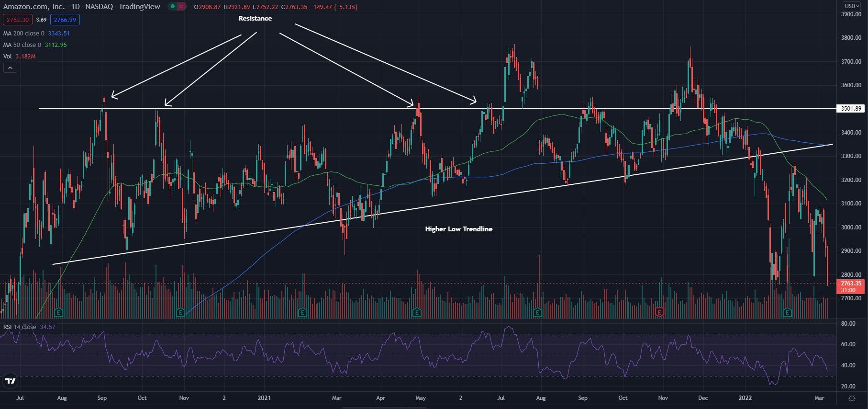
Task: Click the 2022 label on the time axis
Action: tap(745, 398)
